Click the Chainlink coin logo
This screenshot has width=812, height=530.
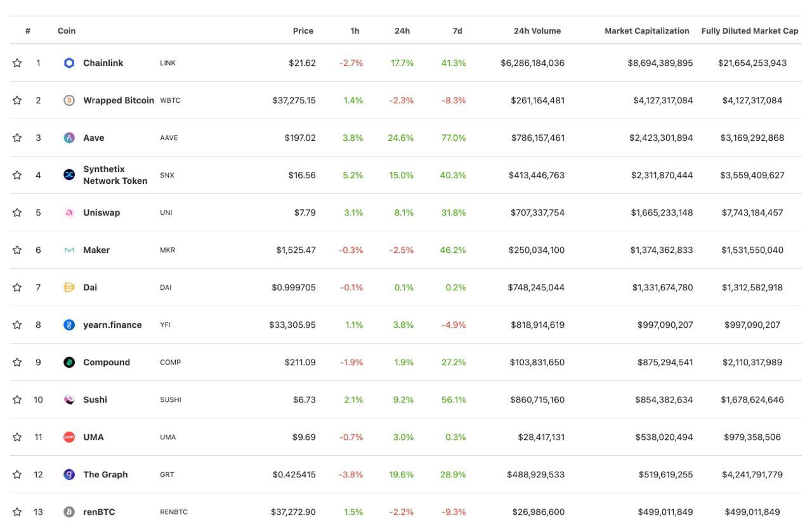69,63
